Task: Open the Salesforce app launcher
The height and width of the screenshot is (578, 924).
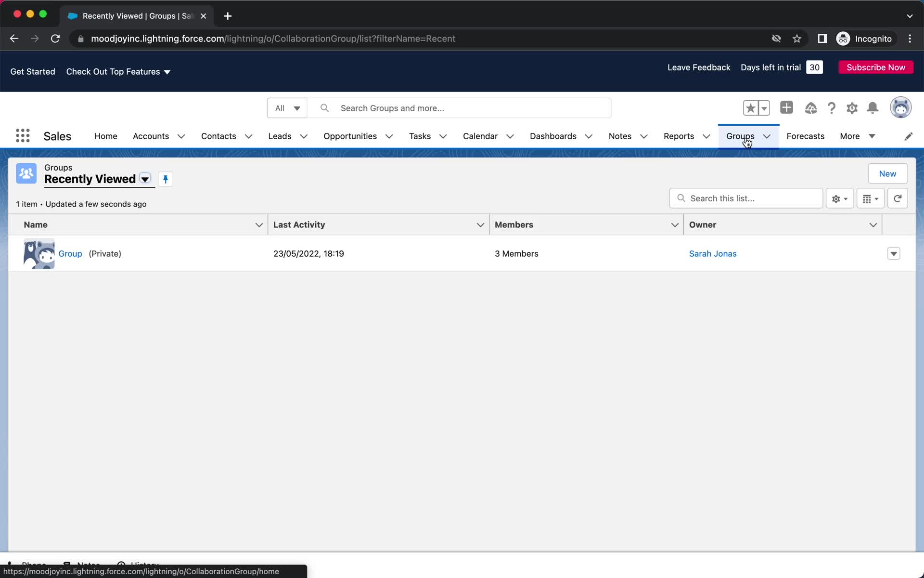Action: [x=22, y=135]
